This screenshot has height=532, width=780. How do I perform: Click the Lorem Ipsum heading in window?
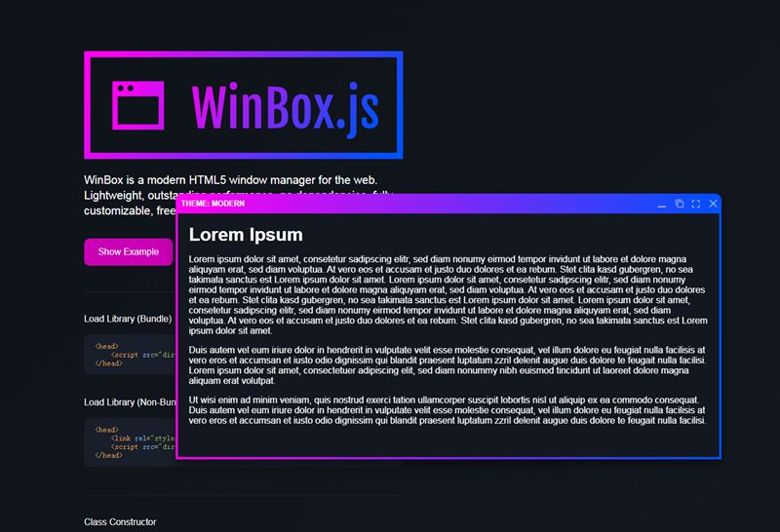click(246, 235)
